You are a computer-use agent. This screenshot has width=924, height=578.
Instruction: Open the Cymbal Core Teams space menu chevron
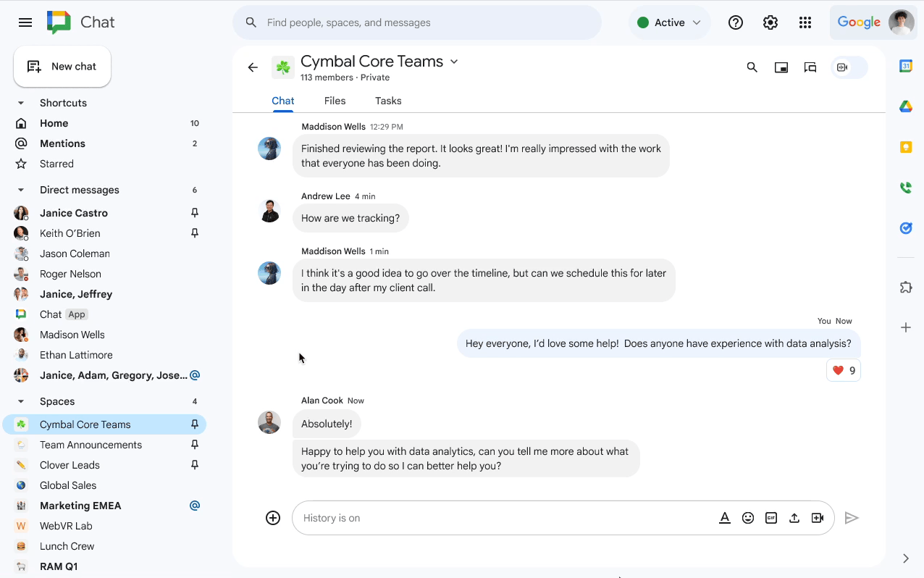[454, 62]
